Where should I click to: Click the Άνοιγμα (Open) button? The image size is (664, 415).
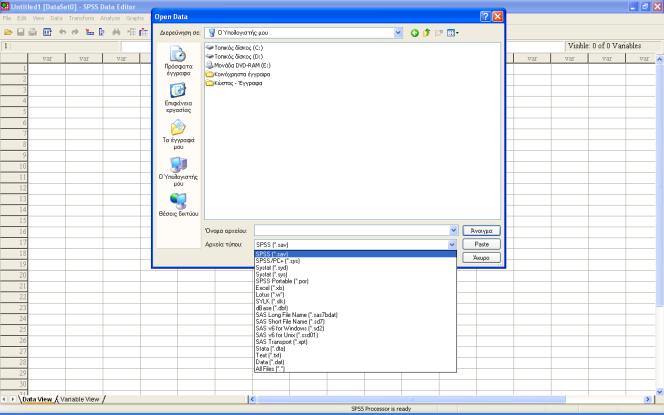pyautogui.click(x=481, y=231)
